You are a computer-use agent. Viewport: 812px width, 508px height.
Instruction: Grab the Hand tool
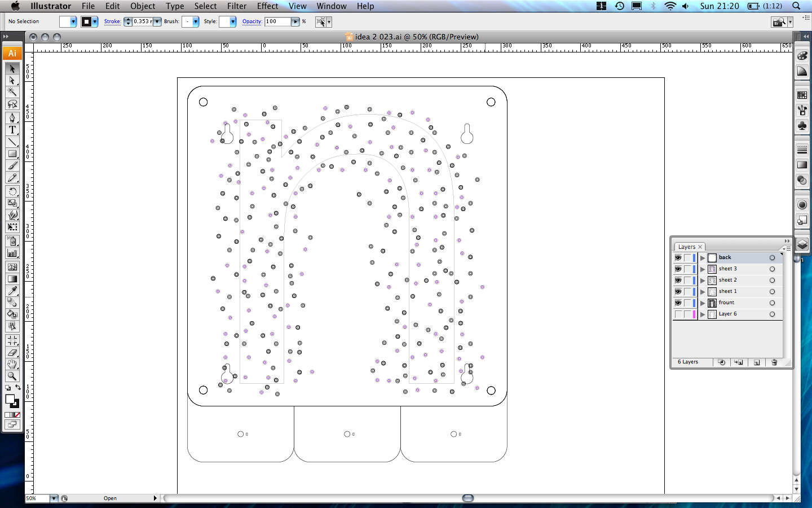tap(12, 364)
